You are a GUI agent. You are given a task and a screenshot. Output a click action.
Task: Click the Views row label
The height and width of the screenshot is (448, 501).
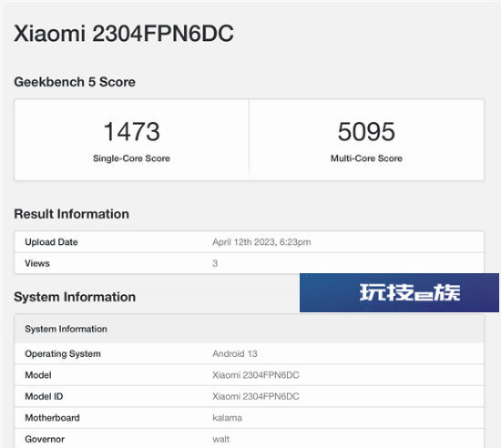point(37,263)
